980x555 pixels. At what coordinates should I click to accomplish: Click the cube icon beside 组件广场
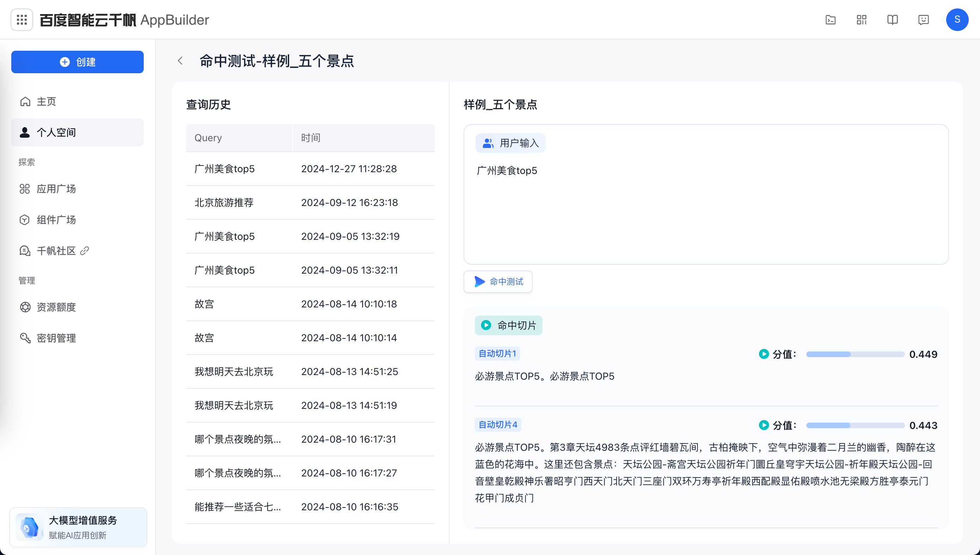point(24,220)
